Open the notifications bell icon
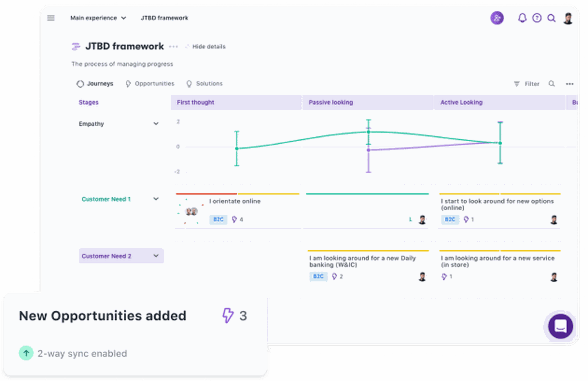This screenshot has height=381, width=588. [522, 18]
